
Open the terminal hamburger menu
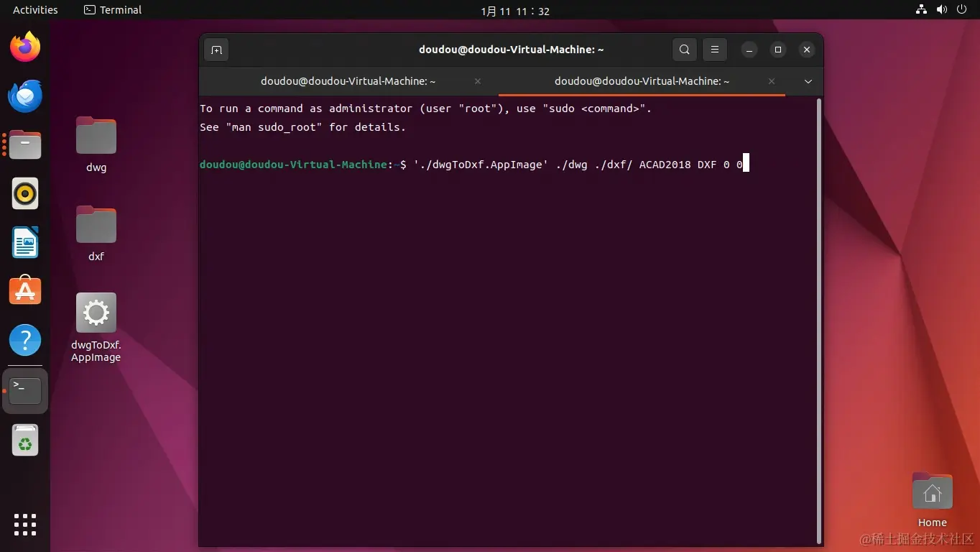click(714, 49)
